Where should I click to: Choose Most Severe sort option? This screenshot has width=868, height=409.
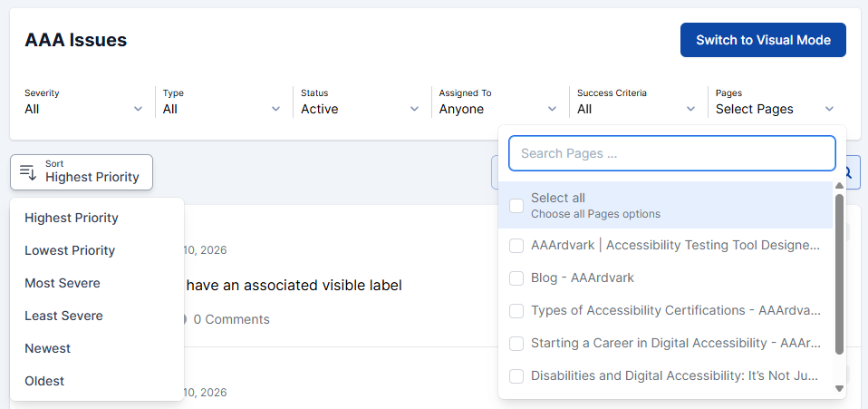point(63,283)
